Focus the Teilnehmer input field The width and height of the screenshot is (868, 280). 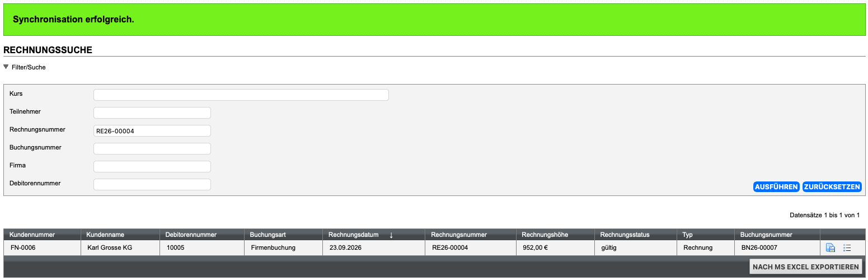tap(152, 113)
